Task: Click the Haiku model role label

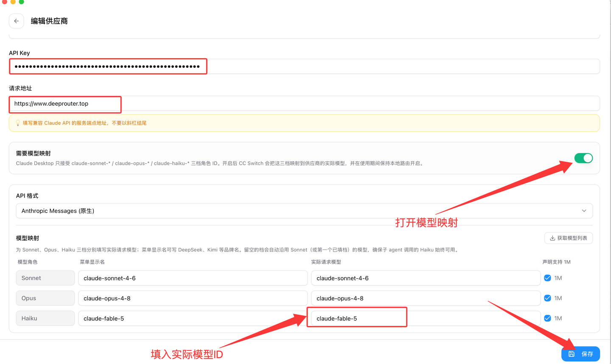Action: pos(45,318)
